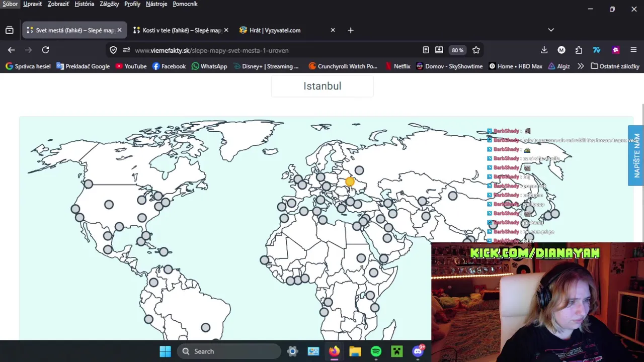Viewport: 644px width, 362px height.
Task: Bookmark this page with the star
Action: coord(476,50)
